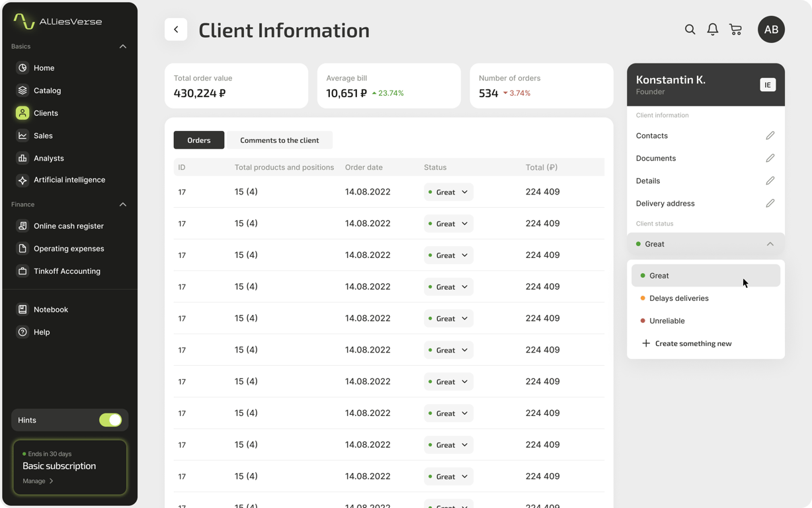
Task: Click the Total (₽) column header
Action: tap(542, 167)
